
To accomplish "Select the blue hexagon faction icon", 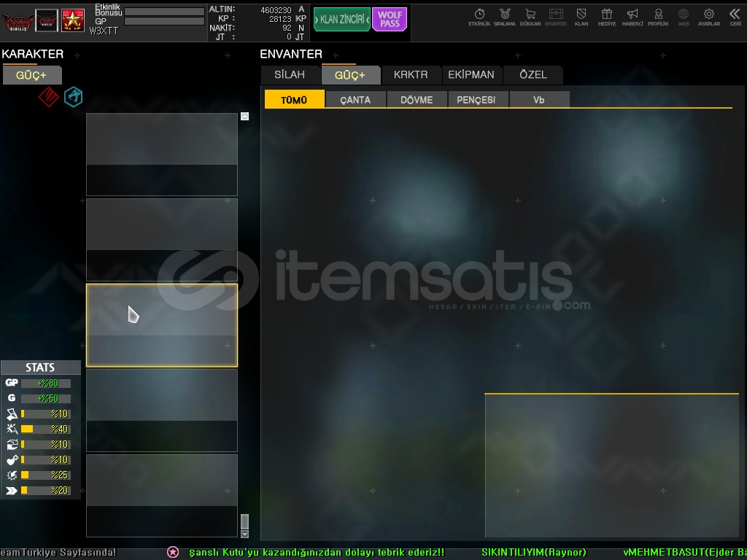I will click(x=73, y=97).
